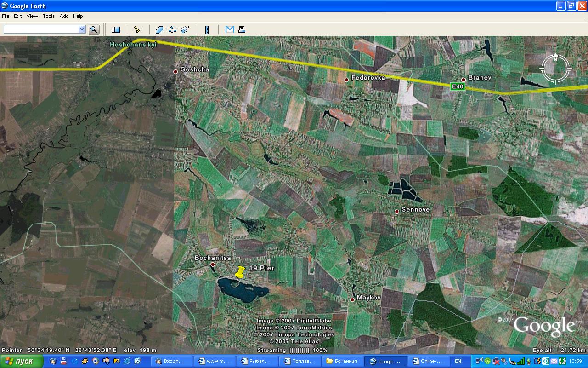Screen dimensions: 588x368
Task: Open the Tools menu
Action: (x=49, y=16)
